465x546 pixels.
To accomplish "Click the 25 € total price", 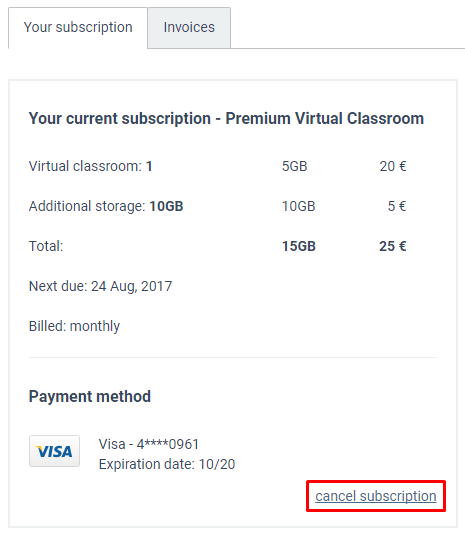I will [x=393, y=246].
